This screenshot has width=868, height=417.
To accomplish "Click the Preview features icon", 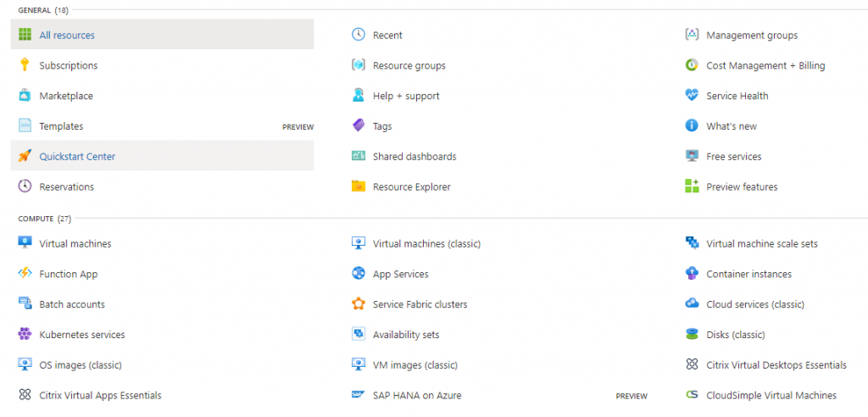I will [x=692, y=186].
